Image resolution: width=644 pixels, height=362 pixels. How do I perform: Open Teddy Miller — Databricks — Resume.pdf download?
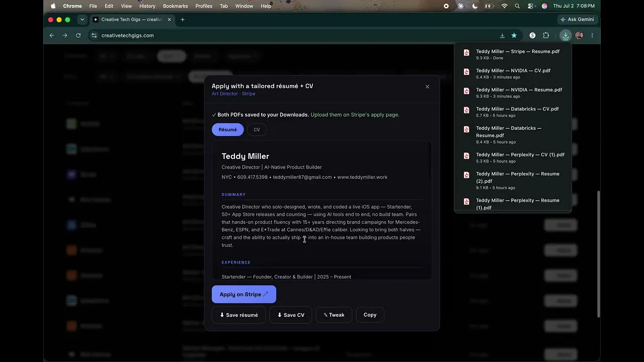[513, 135]
